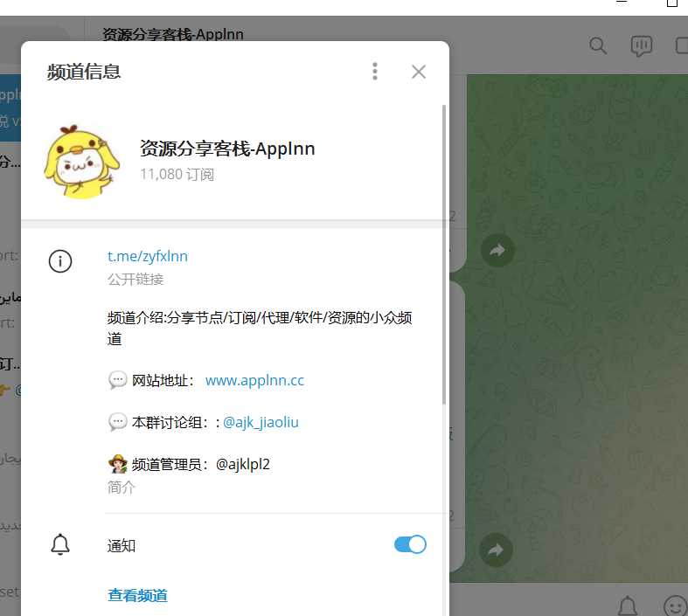Toggle the 通知 notifications switch
The height and width of the screenshot is (616, 688).
[x=410, y=544]
